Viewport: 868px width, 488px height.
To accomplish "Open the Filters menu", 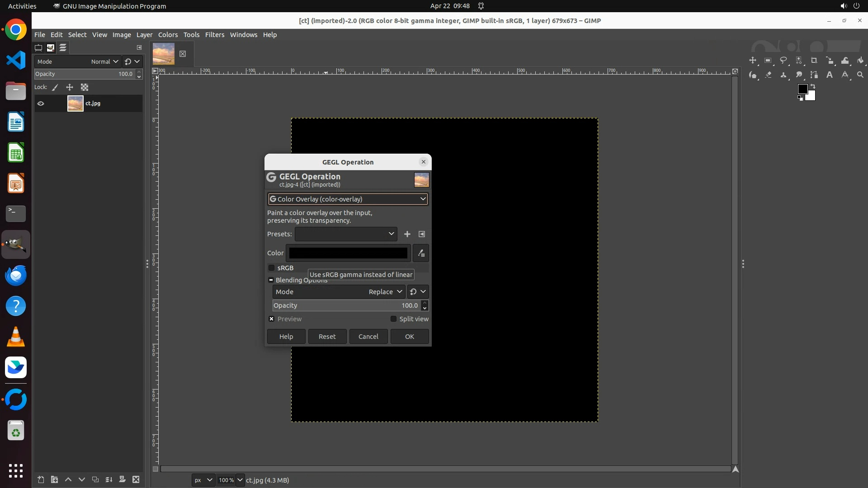I will tap(214, 35).
